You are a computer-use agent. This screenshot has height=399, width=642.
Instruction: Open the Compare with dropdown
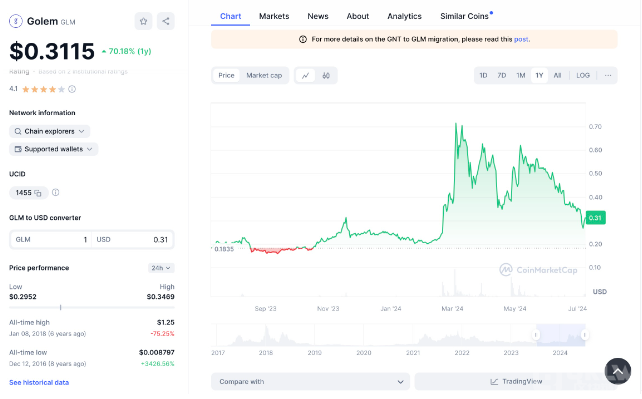click(x=310, y=382)
